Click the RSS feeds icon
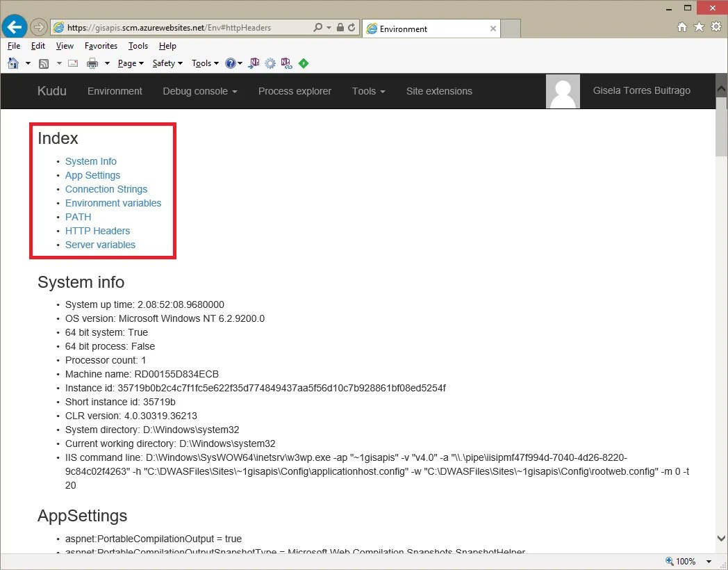Viewport: 728px width, 570px height. coord(44,64)
